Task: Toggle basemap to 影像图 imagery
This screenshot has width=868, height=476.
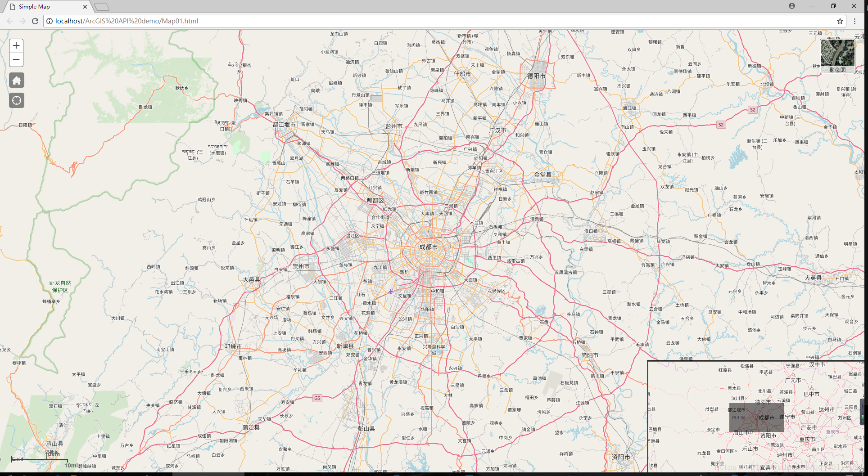Action: coord(837,56)
